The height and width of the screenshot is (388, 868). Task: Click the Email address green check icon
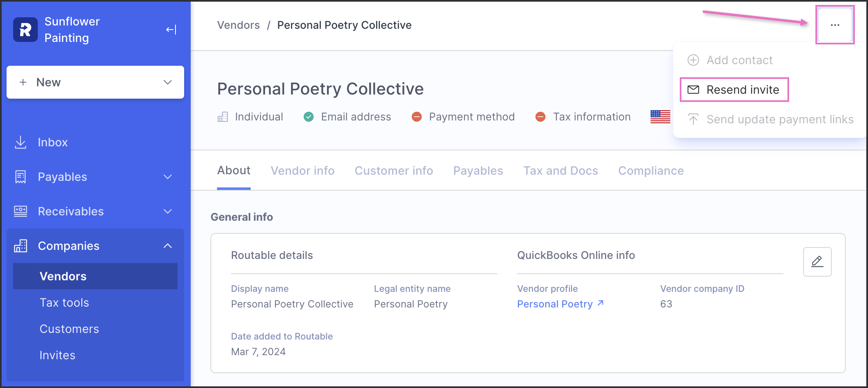tap(309, 117)
